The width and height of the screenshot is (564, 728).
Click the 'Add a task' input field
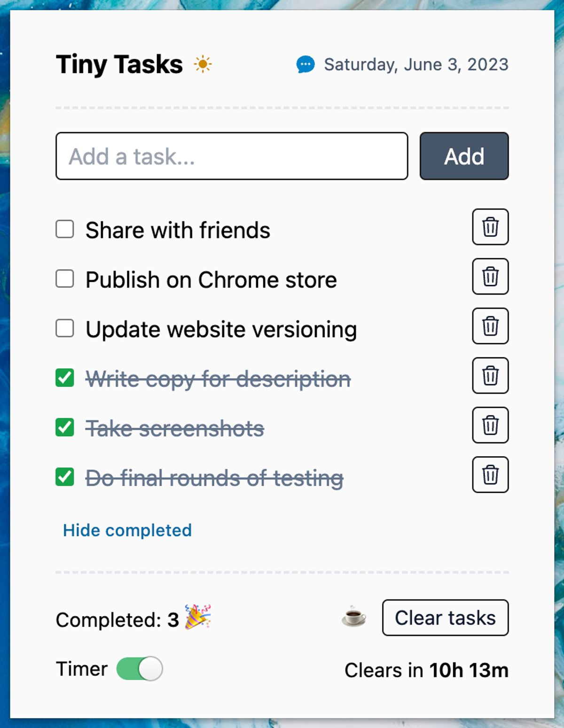[x=231, y=156]
